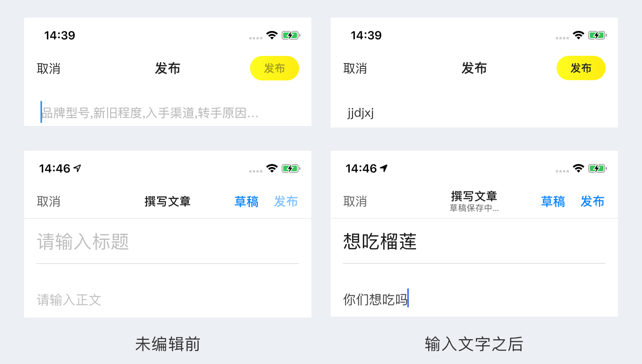642x364 pixels.
Task: Tap the signal dots in the 品牌型号 placeholder screen
Action: coord(256,38)
